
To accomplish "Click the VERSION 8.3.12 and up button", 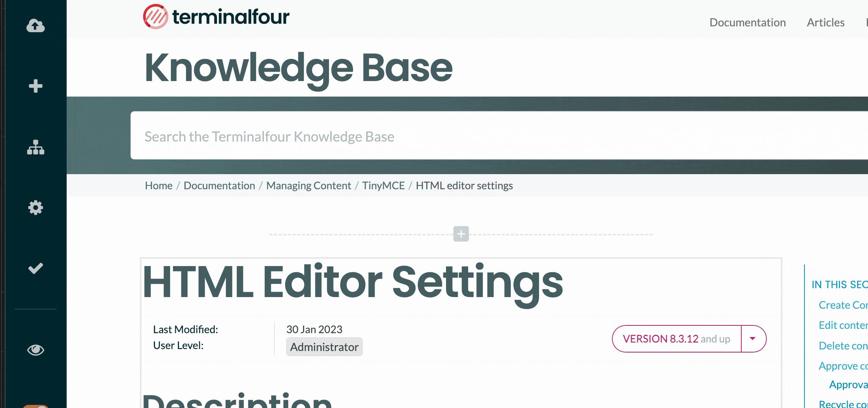I will 676,339.
